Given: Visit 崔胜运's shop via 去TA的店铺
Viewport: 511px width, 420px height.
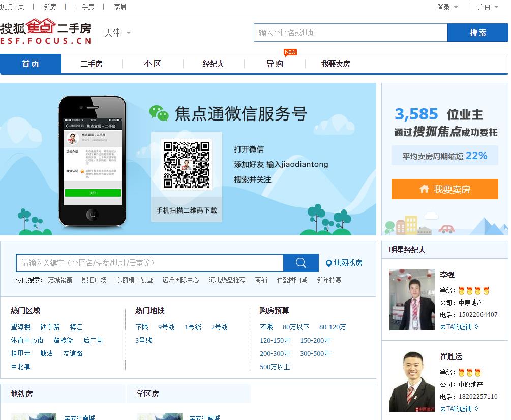Looking at the screenshot, I should click(x=459, y=409).
